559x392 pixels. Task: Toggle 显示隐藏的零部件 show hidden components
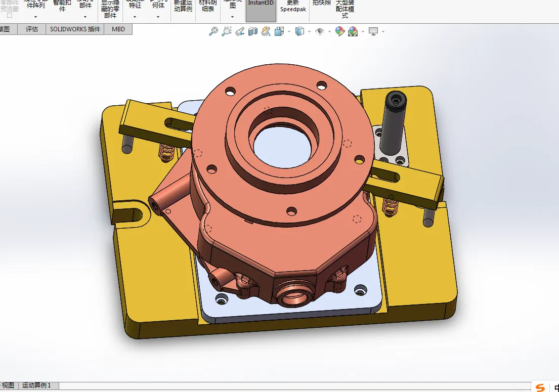(110, 10)
